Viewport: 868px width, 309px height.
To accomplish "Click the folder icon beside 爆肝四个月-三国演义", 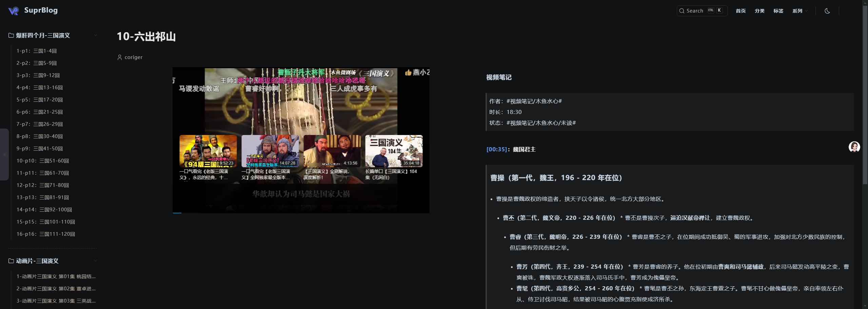I will [x=11, y=35].
